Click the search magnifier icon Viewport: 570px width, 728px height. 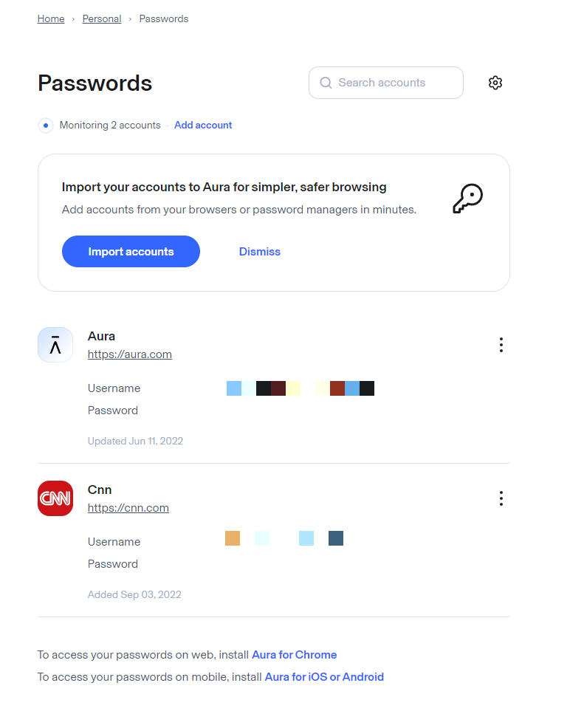coord(326,83)
